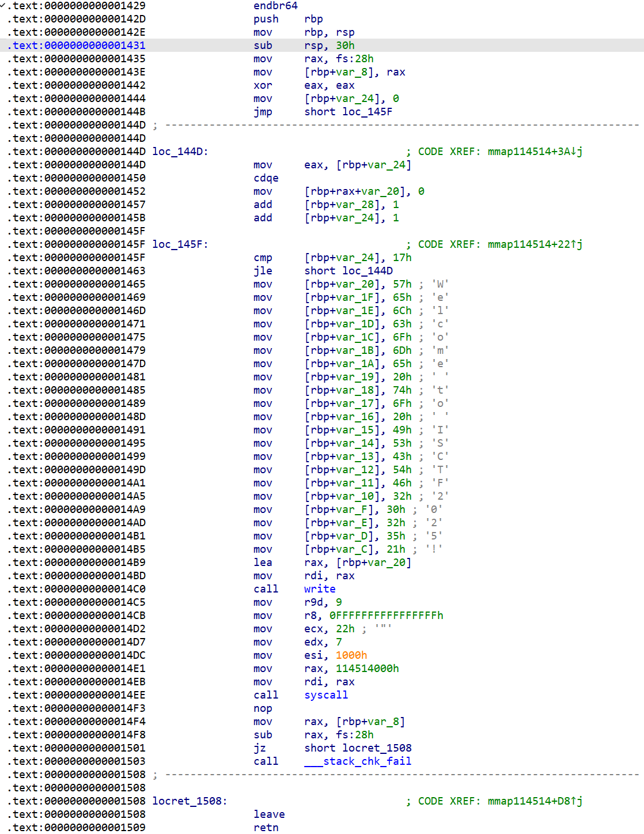The height and width of the screenshot is (834, 644).
Task: Click the 0FFFFFFFFFFFFFFFFh operand for r8
Action: coord(386,616)
